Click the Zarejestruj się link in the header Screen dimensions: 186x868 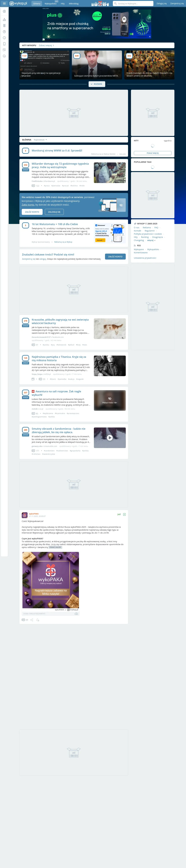177,3
